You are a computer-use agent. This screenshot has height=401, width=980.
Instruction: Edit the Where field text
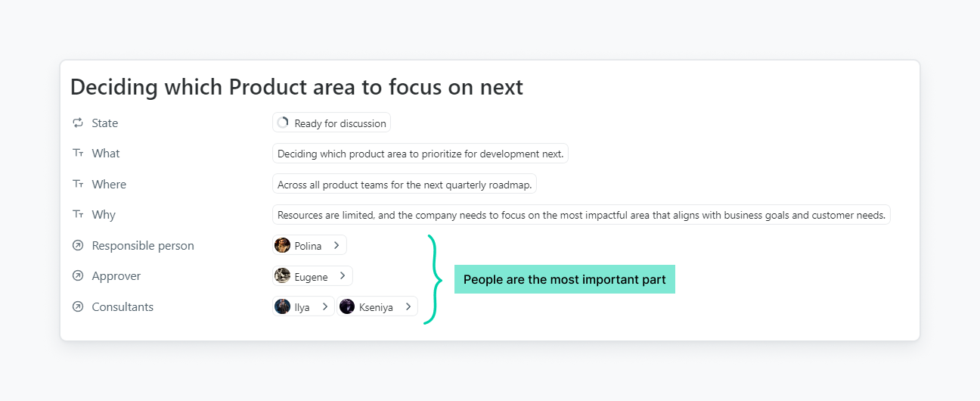coord(404,185)
